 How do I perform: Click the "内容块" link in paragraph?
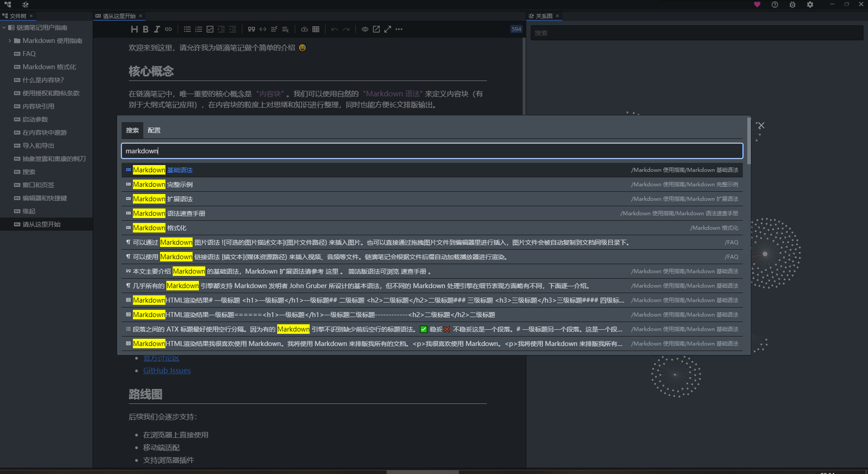(270, 94)
